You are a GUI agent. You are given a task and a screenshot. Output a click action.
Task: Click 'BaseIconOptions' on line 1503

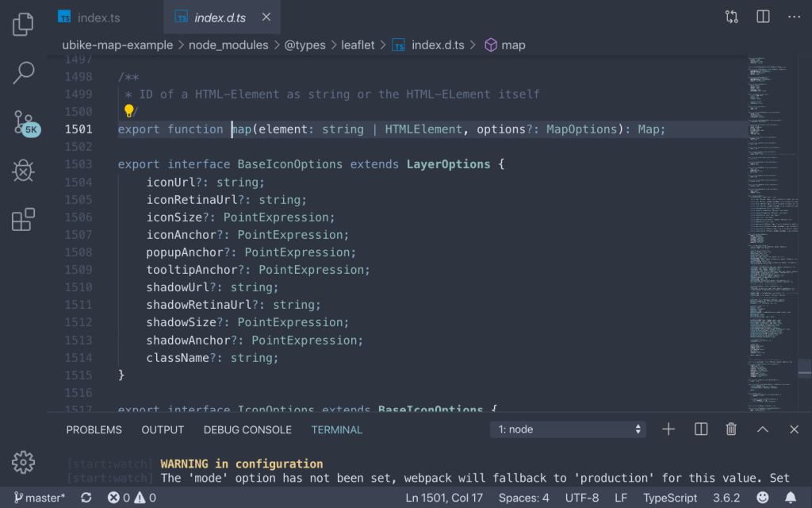coord(290,164)
